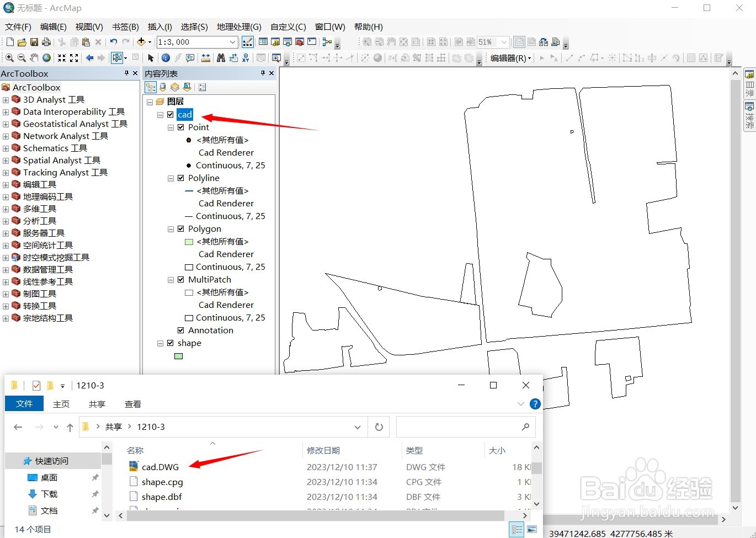The width and height of the screenshot is (756, 538).
Task: Select the Identify tool
Action: tap(166, 57)
